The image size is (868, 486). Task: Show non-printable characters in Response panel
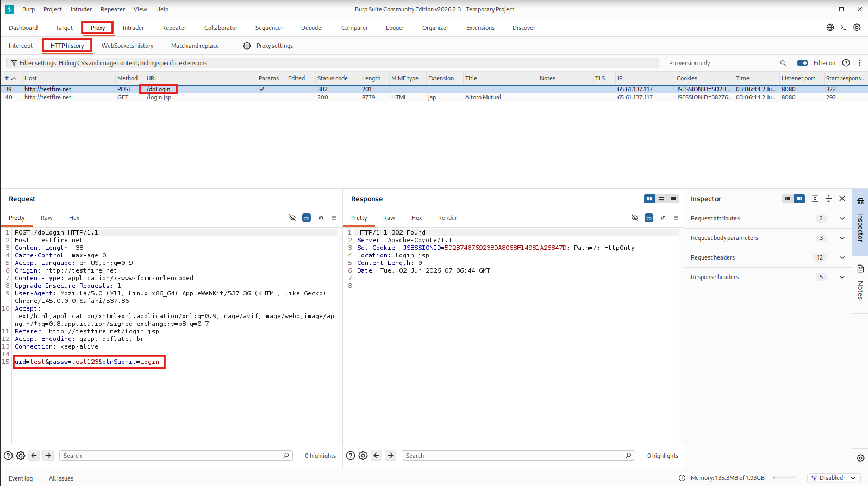point(663,218)
